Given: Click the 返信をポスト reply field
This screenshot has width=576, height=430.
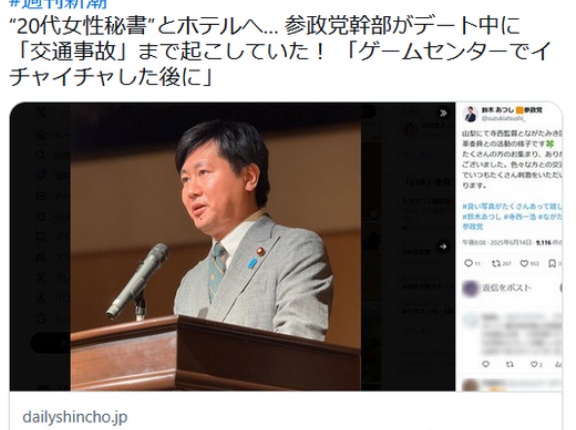Looking at the screenshot, I should pos(507,288).
